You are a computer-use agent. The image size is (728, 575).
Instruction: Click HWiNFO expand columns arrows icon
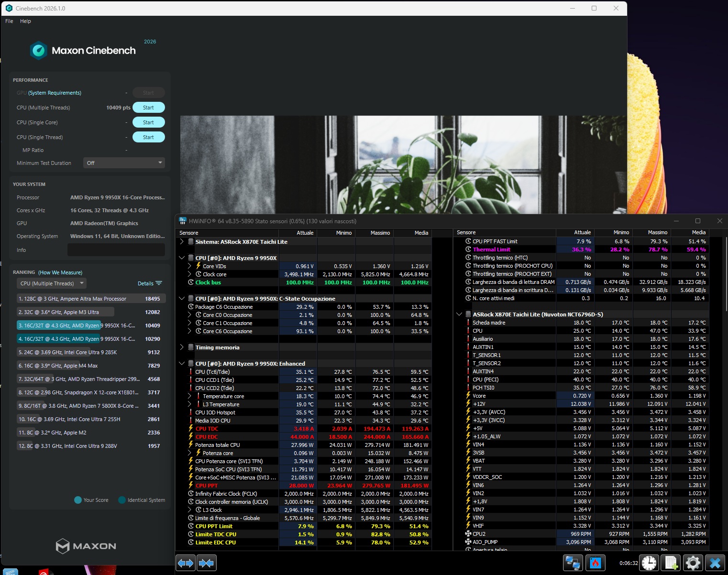coord(186,563)
